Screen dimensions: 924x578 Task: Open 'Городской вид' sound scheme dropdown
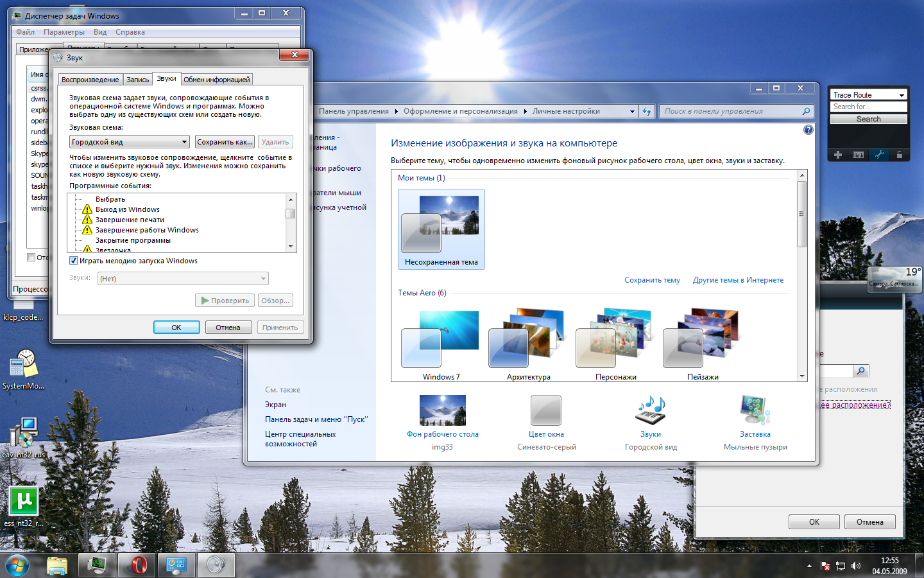pos(129,142)
